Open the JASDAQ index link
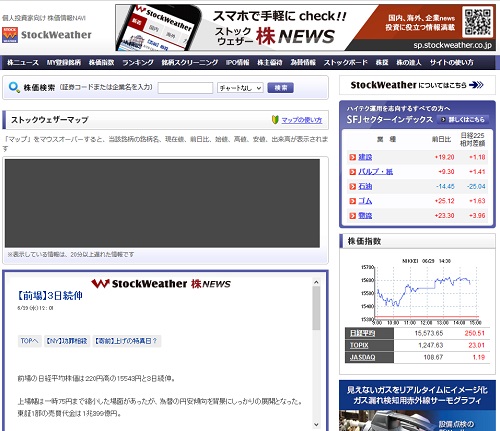 click(362, 357)
